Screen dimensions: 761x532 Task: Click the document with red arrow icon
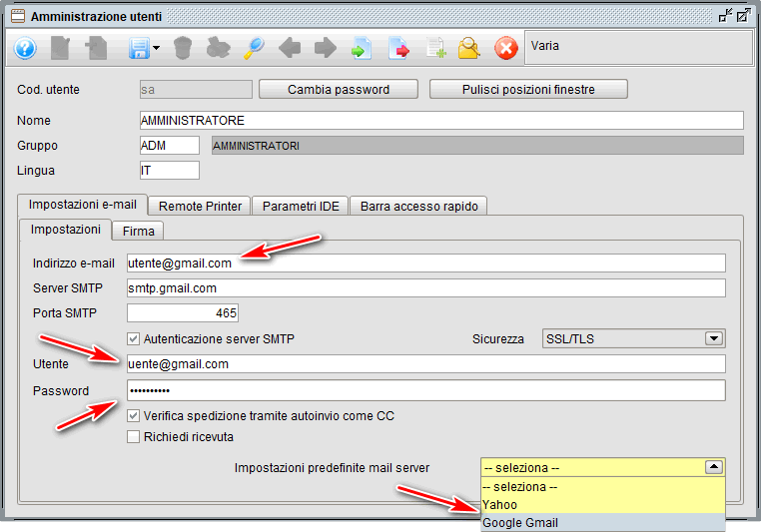click(398, 48)
